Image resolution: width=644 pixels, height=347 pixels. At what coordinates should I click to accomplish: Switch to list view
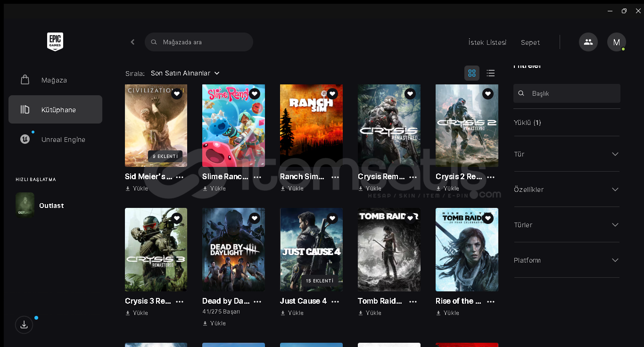click(491, 73)
